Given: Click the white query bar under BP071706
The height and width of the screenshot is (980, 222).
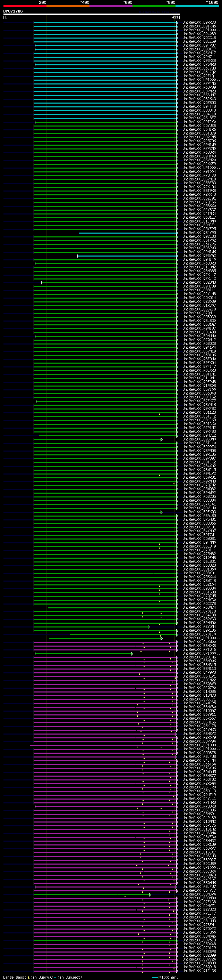Looking at the screenshot, I should tap(91, 15).
